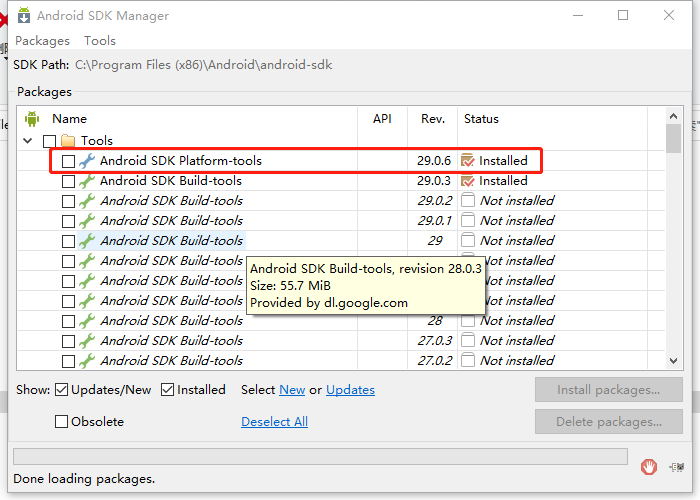Click wrench icon of Build-tools 29.0.2

click(87, 201)
